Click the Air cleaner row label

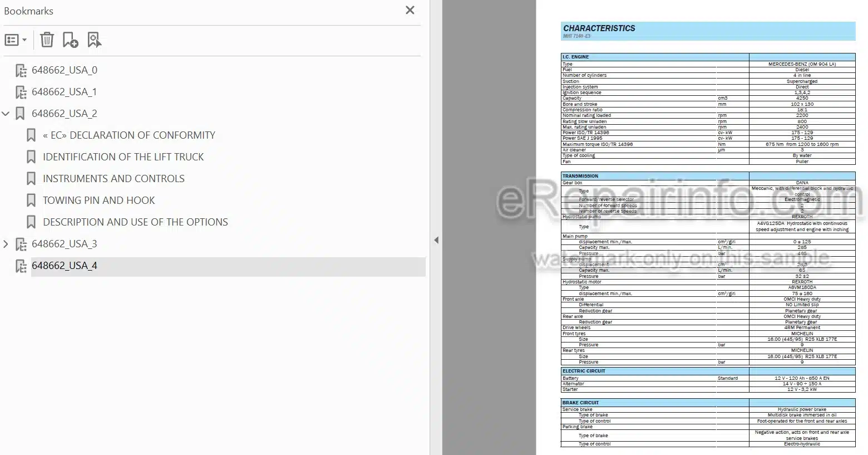[574, 150]
